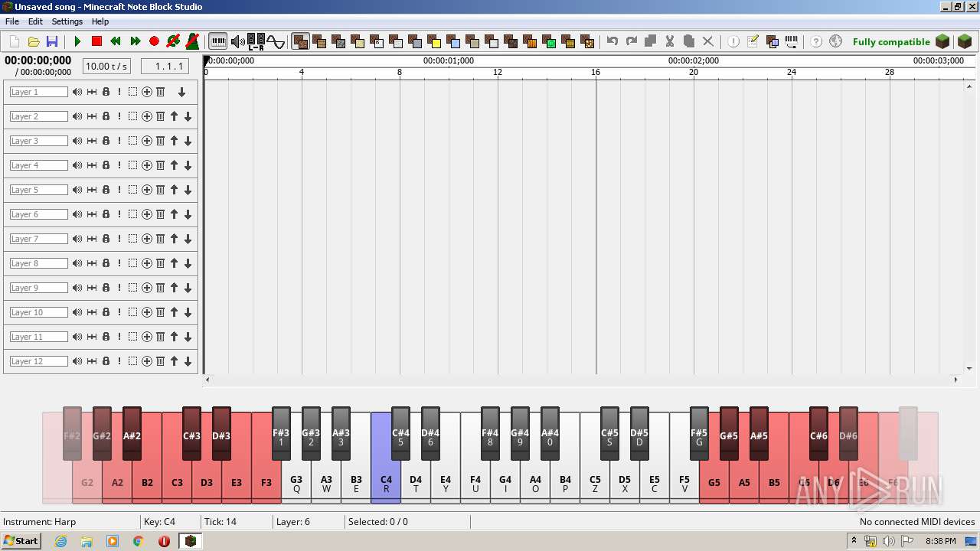Select the emerald block Bit instrument
Screen dimensions: 980x551
550,41
